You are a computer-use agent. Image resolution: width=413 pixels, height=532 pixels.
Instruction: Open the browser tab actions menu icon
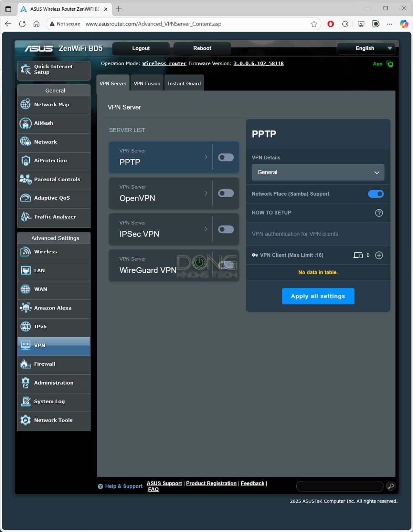(8, 9)
